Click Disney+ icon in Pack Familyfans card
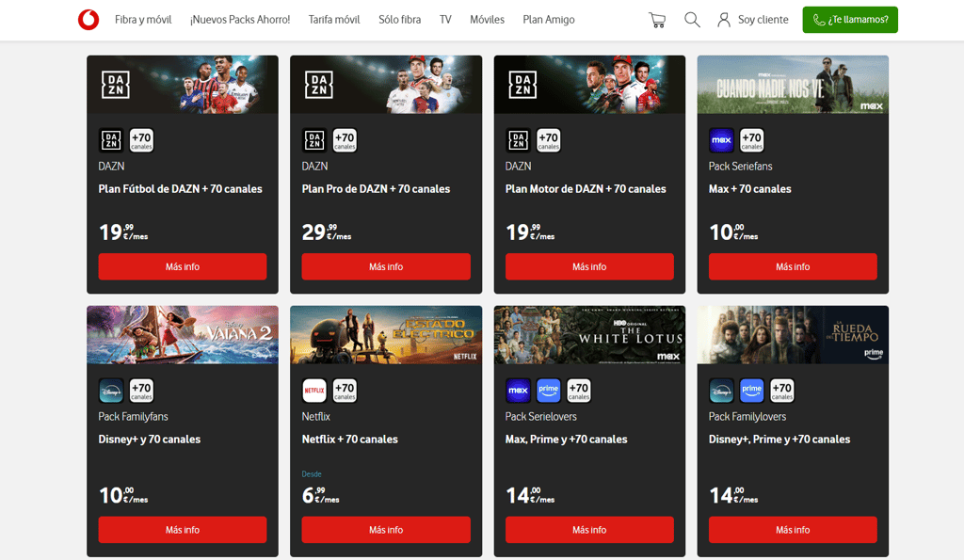Screen dimensions: 964x560 click(111, 391)
